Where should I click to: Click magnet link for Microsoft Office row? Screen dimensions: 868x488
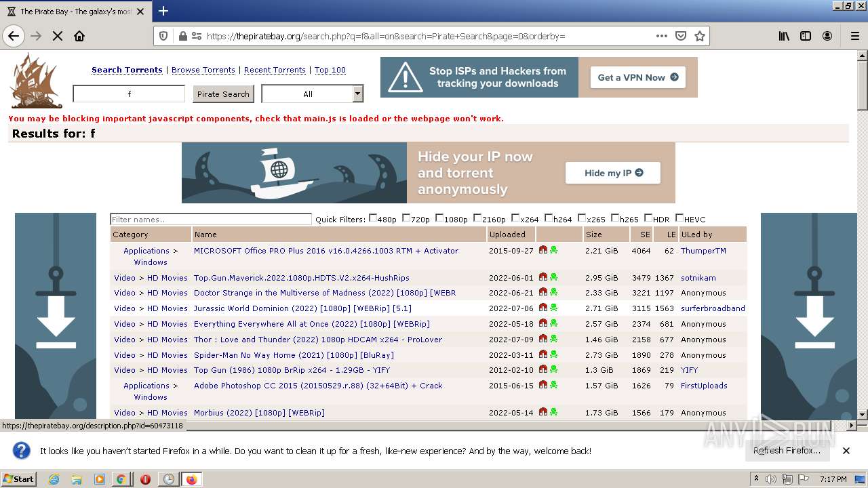click(543, 250)
